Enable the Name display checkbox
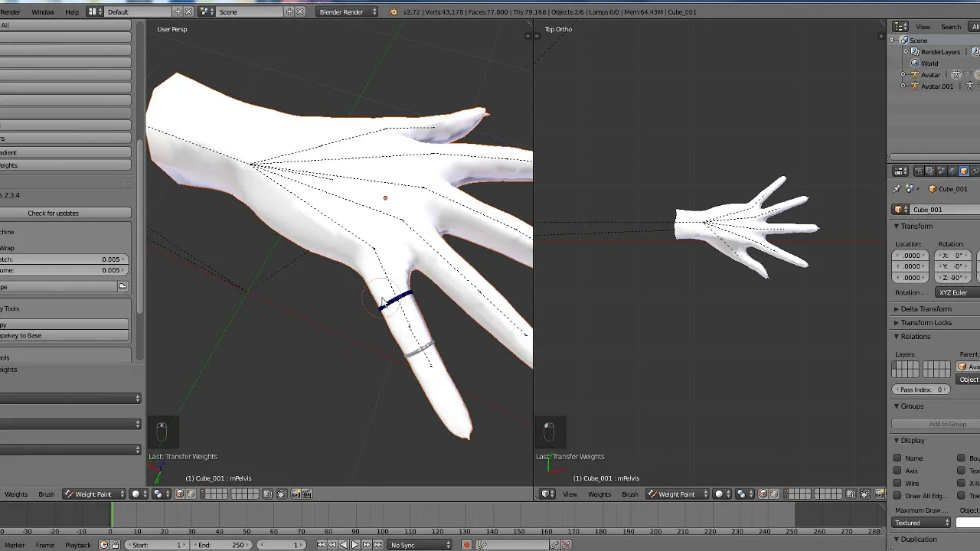This screenshot has height=551, width=980. (x=897, y=458)
